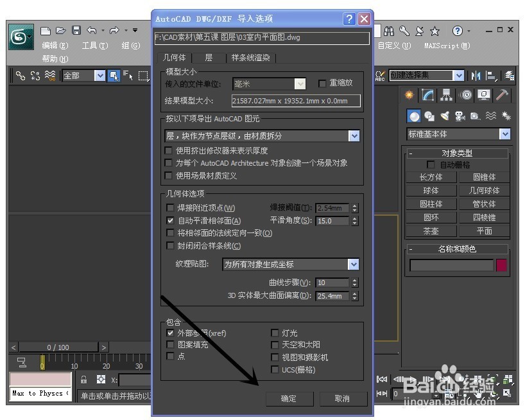Switch to the 样条线渲染 tab

click(x=250, y=58)
